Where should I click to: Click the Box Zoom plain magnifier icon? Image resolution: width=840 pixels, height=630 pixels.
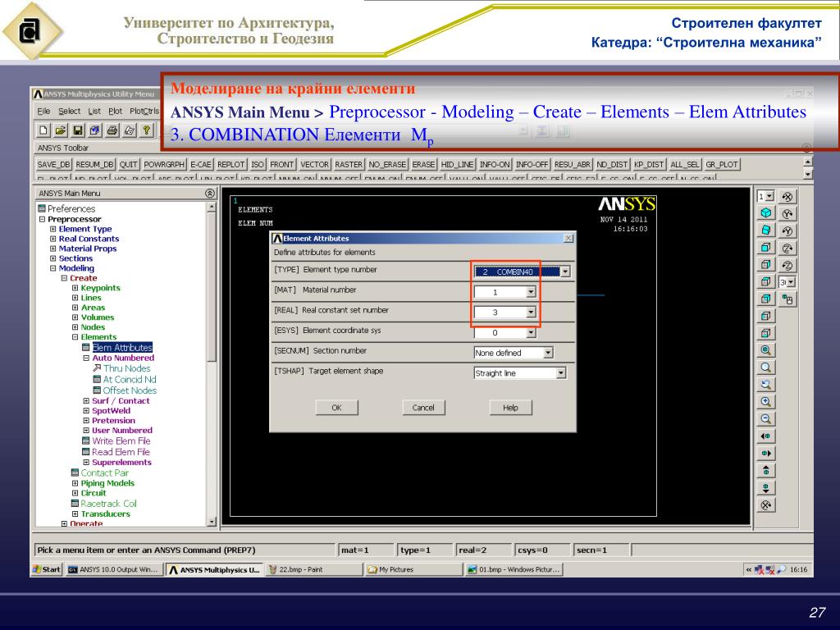pos(766,367)
